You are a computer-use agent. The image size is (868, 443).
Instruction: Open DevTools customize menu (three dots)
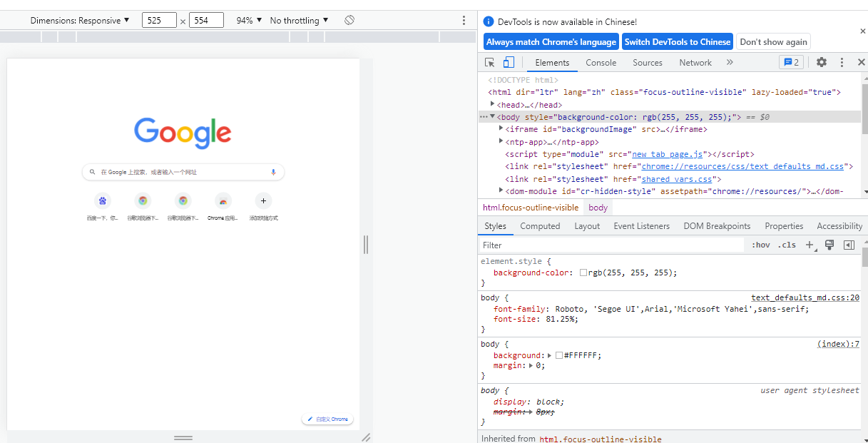click(842, 62)
